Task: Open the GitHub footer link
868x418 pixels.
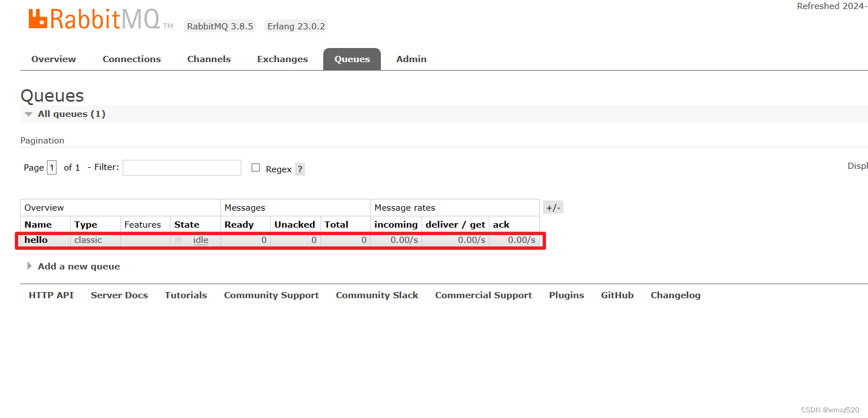Action: click(x=617, y=295)
